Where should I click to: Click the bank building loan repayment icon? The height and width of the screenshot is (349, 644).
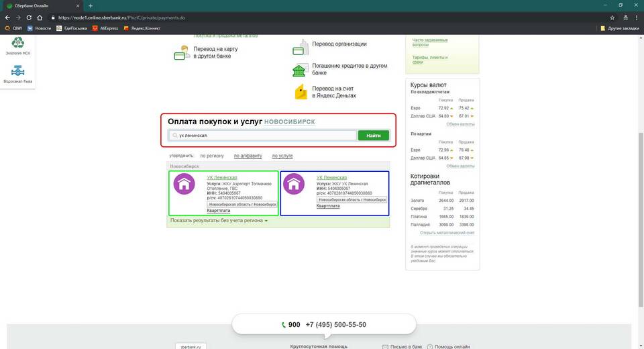[x=300, y=70]
